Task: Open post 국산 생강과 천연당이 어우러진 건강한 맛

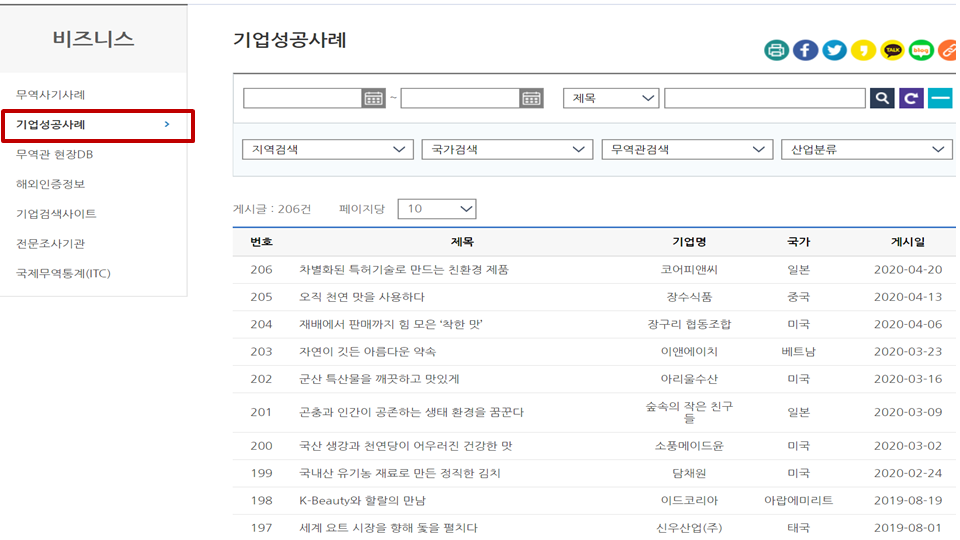Action: [x=405, y=446]
